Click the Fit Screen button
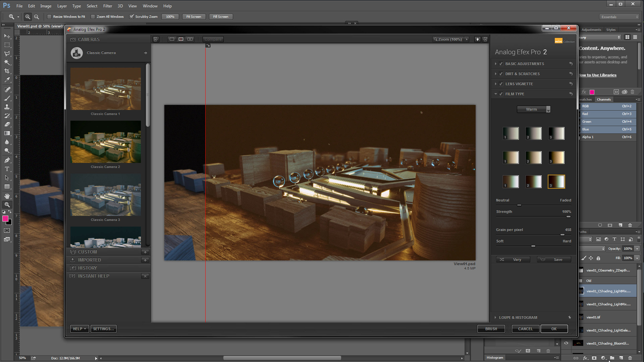 [194, 17]
